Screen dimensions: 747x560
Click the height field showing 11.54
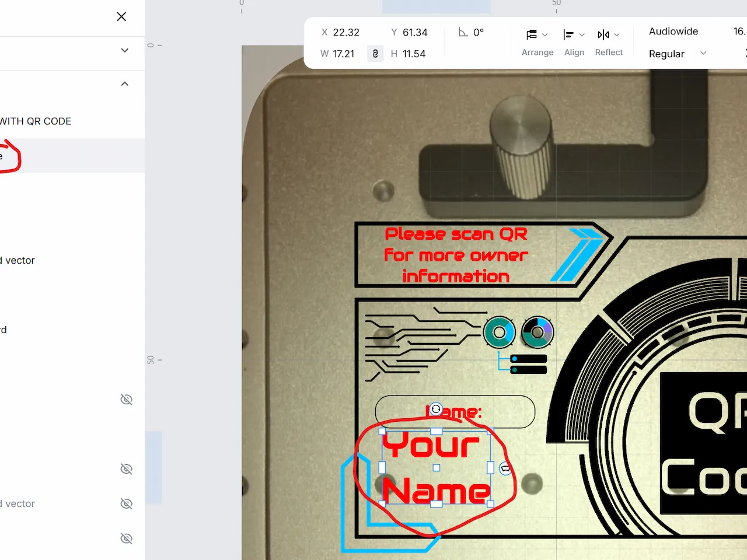coord(408,54)
